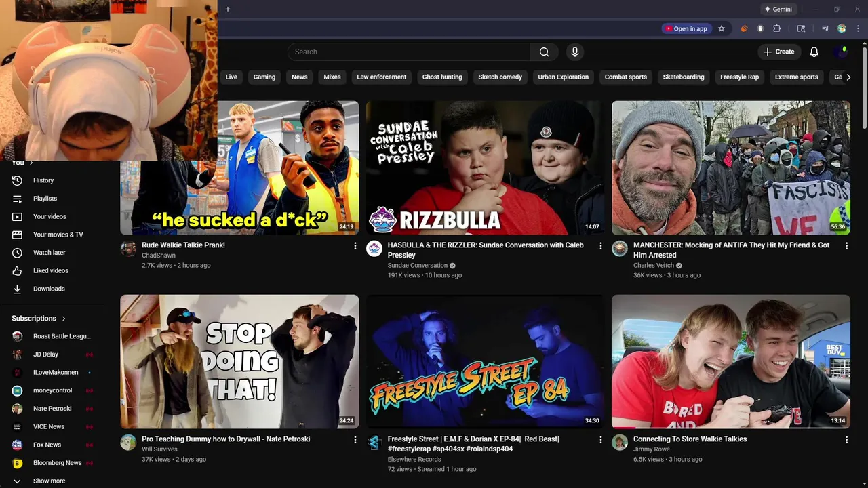Play the RIZZBULLA thumbnail video

tap(484, 168)
